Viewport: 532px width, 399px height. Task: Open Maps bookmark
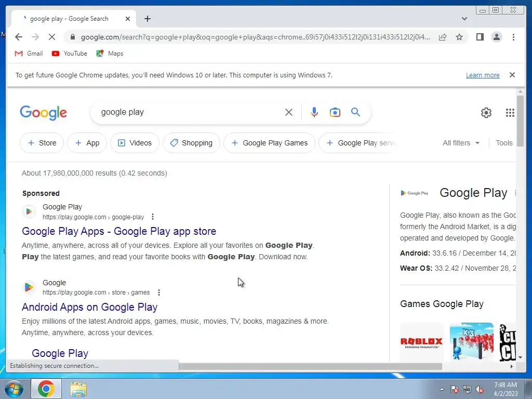[110, 54]
